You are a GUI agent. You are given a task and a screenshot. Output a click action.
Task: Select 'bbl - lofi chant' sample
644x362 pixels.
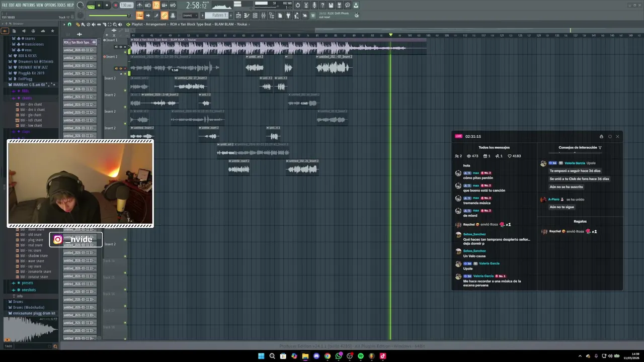[x=31, y=120]
